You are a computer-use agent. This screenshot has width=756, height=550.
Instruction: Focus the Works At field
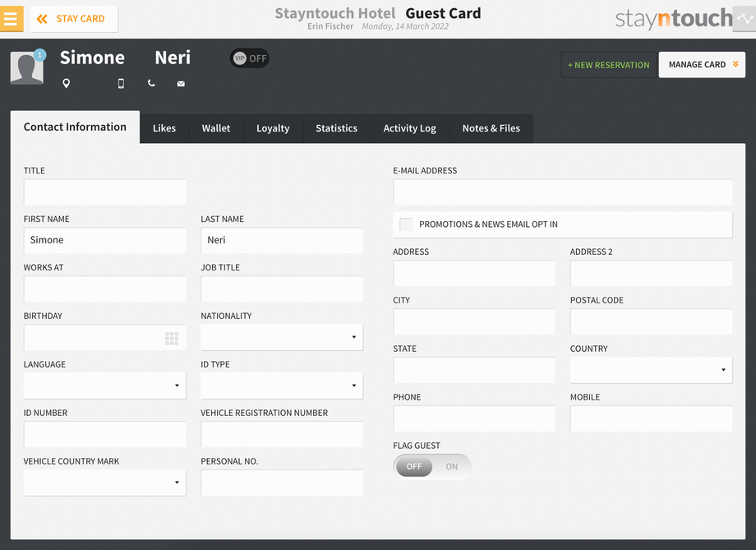(104, 289)
